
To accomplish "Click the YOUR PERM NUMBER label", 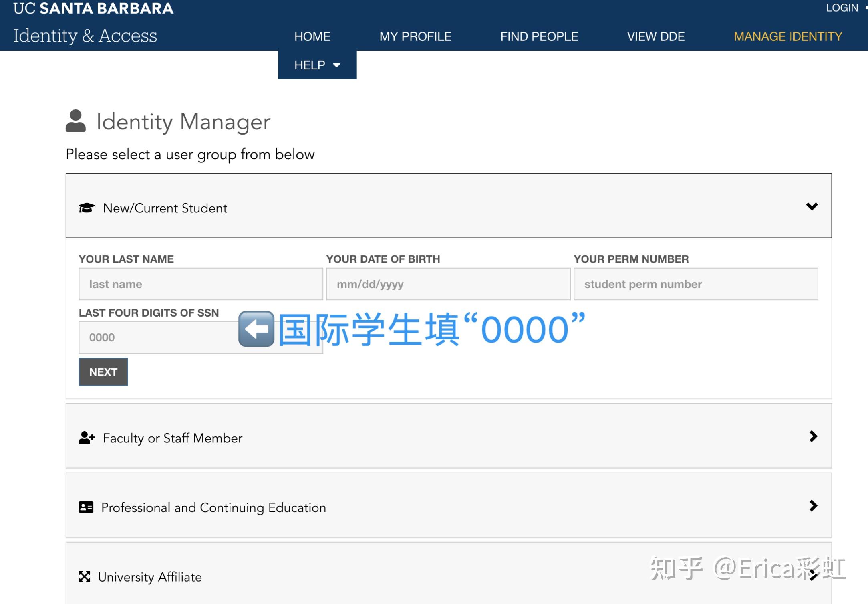I will (x=631, y=259).
